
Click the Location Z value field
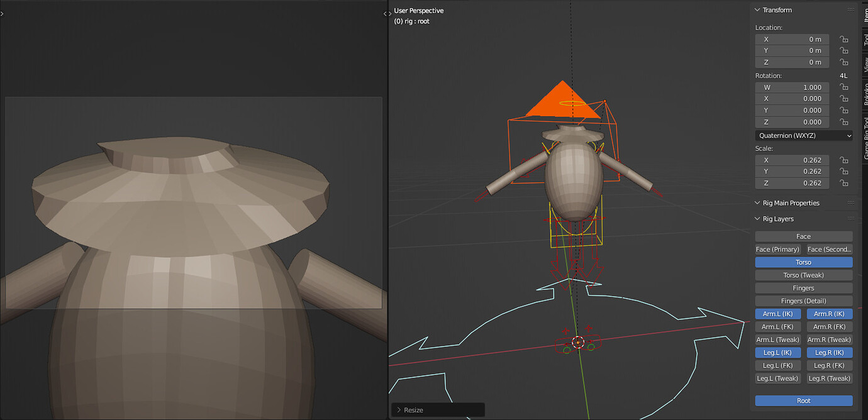[x=793, y=62]
